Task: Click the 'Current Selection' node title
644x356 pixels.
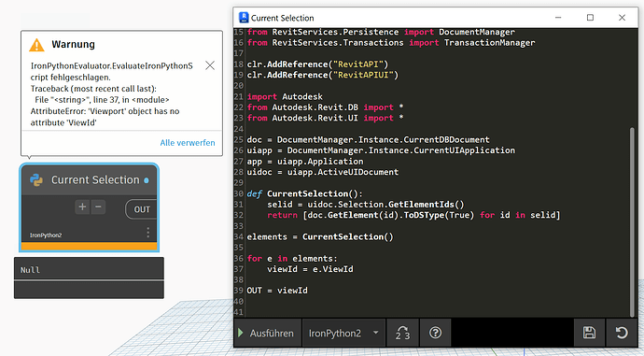Action: [x=95, y=180]
